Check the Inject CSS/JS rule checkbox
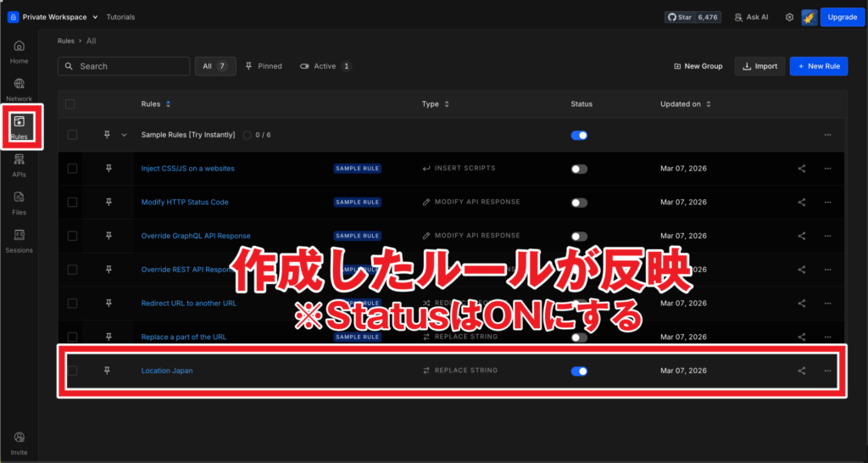This screenshot has width=868, height=463. pos(72,169)
